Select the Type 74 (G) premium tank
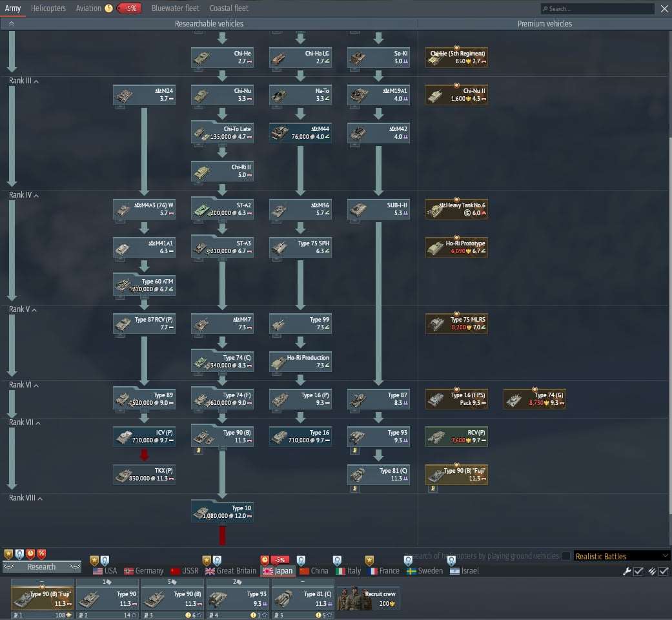The width and height of the screenshot is (672, 620). [535, 399]
